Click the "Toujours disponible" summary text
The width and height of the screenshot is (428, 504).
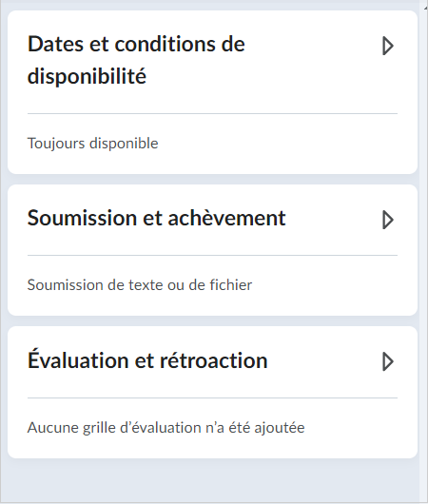(x=92, y=144)
